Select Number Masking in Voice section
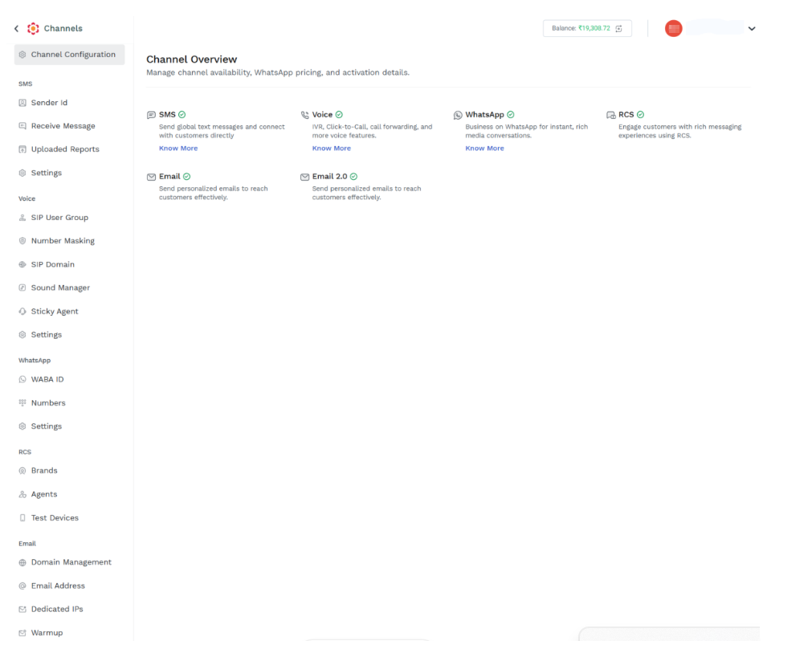Image resolution: width=812 pixels, height=649 pixels. click(63, 241)
